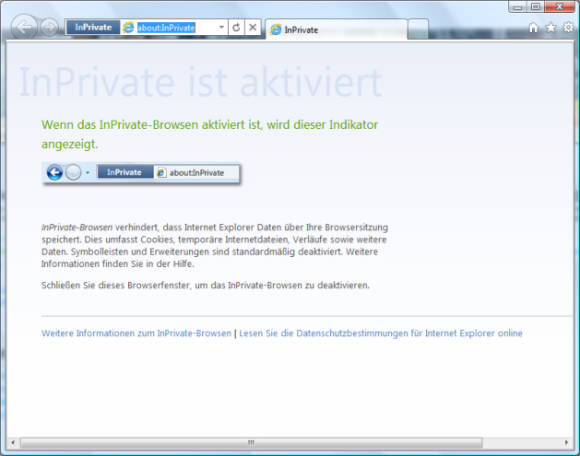The image size is (580, 456).
Task: Open the Datenschutzbestimmungen für Internet Explorer online link
Action: pos(381,333)
